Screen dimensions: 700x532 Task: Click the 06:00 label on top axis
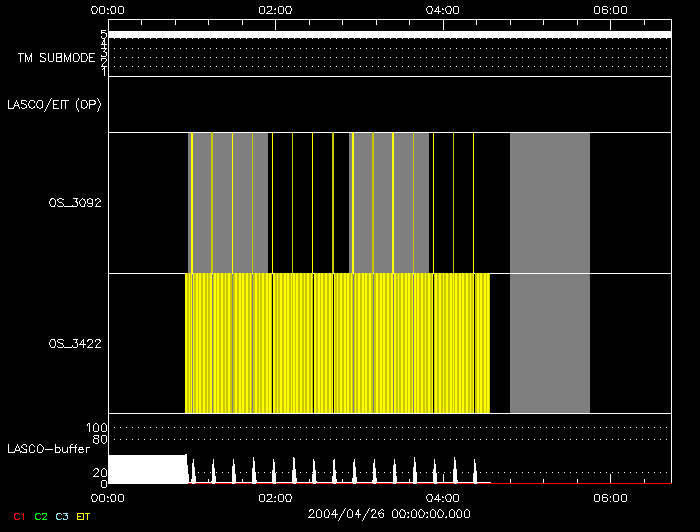610,10
